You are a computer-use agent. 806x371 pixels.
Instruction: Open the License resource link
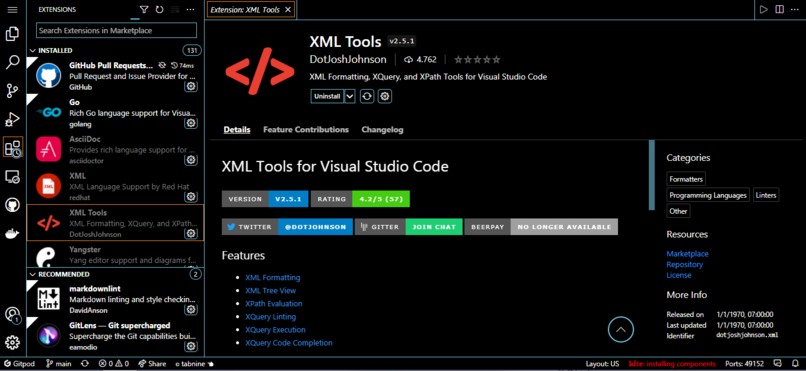coord(679,275)
